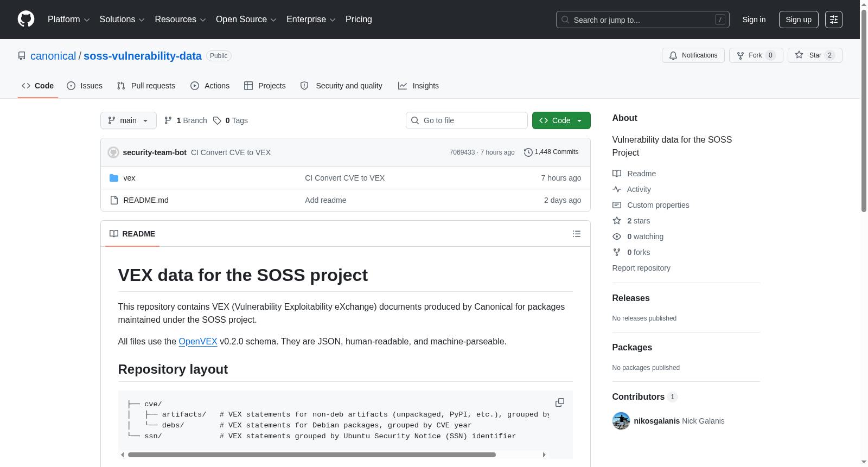868x467 pixels.
Task: Click the Sign up button
Action: pyautogui.click(x=799, y=20)
